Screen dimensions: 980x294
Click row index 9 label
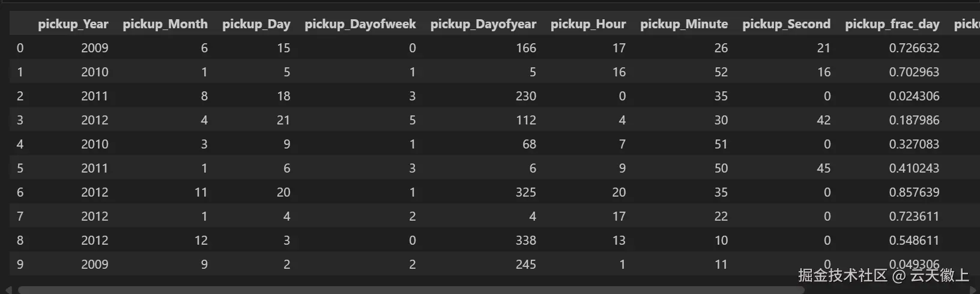(x=20, y=265)
